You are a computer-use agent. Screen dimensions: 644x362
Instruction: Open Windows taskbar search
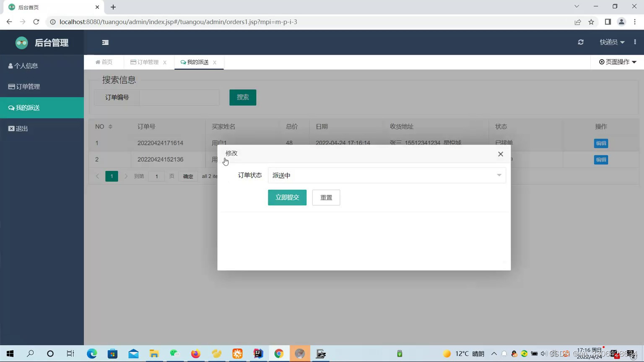[30, 354]
